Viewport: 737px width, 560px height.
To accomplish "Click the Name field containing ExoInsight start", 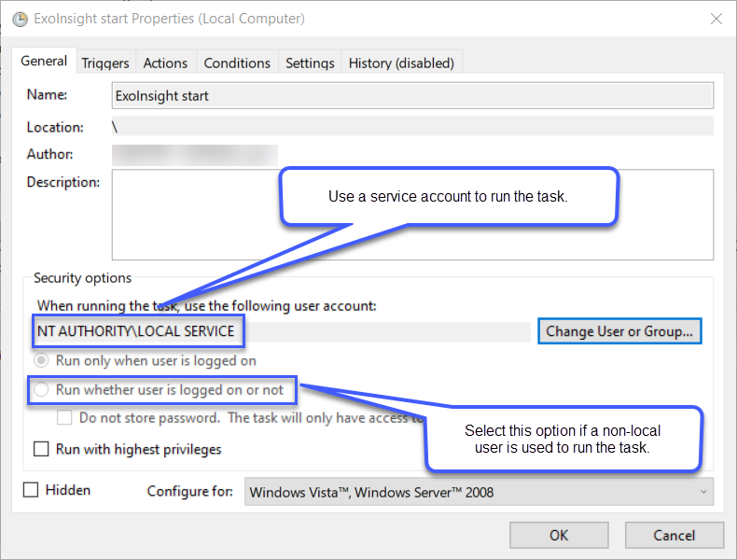I will click(x=412, y=95).
